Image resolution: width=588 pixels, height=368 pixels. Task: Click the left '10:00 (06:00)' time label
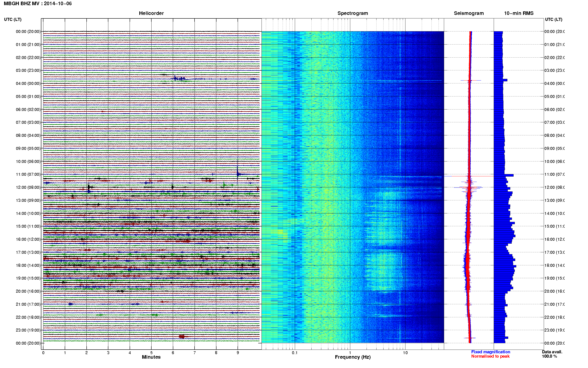click(28, 161)
